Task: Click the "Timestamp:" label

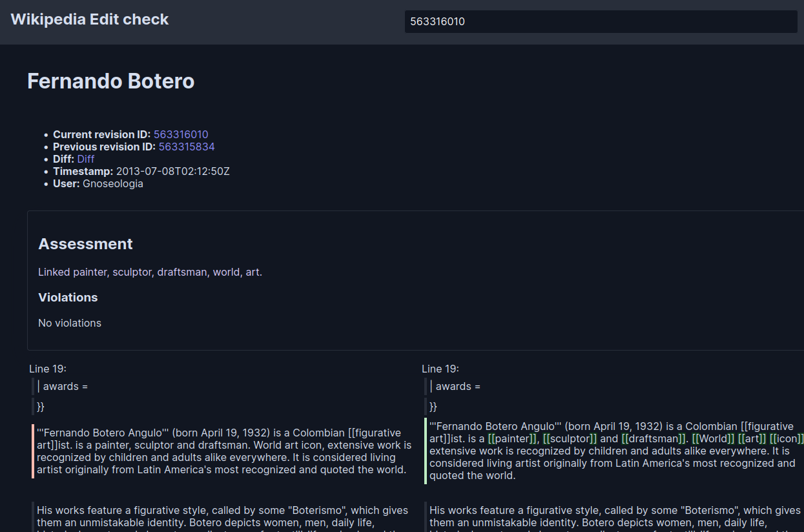Action: (x=83, y=171)
